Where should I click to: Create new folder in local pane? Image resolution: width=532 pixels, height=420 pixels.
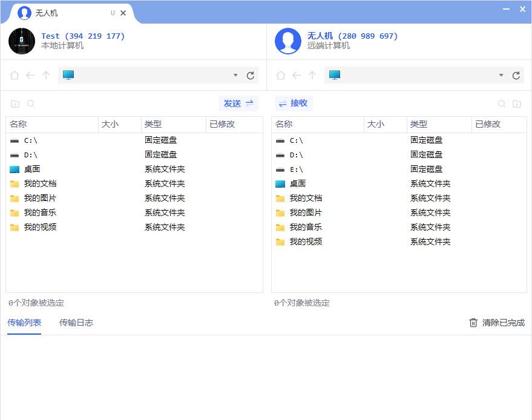[x=15, y=104]
